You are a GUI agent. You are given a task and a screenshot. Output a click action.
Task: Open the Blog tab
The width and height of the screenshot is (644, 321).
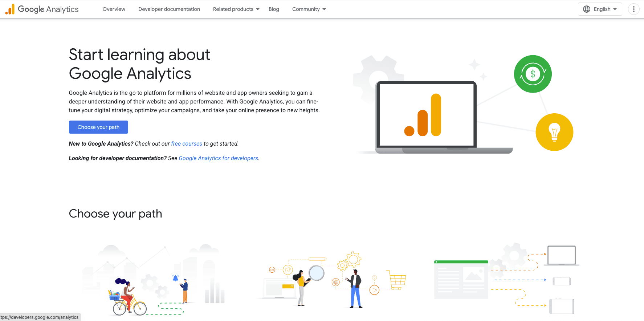[274, 9]
